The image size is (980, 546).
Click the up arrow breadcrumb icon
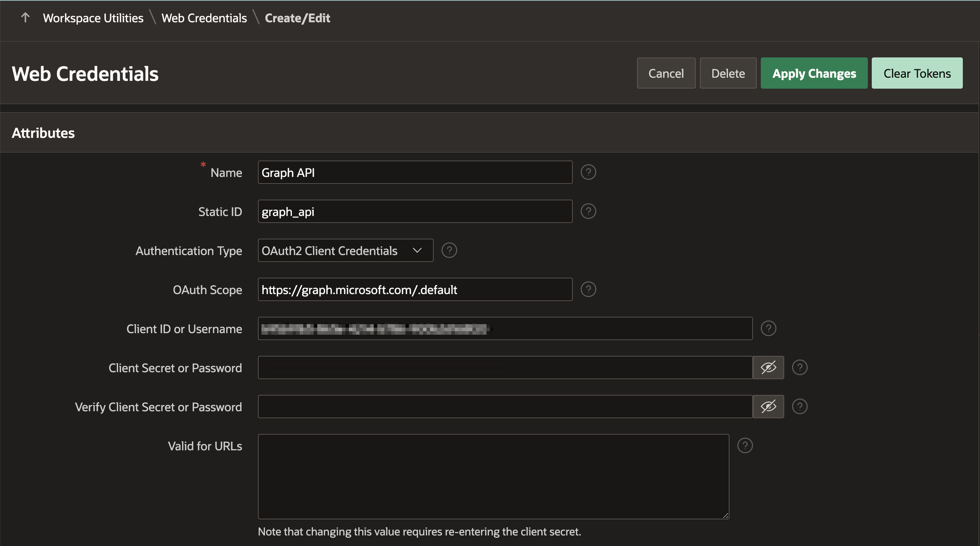25,18
